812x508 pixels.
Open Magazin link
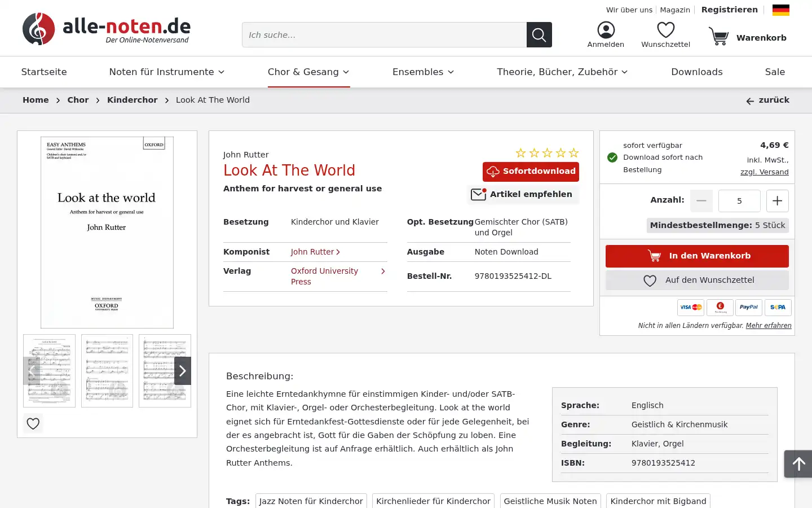pyautogui.click(x=675, y=10)
